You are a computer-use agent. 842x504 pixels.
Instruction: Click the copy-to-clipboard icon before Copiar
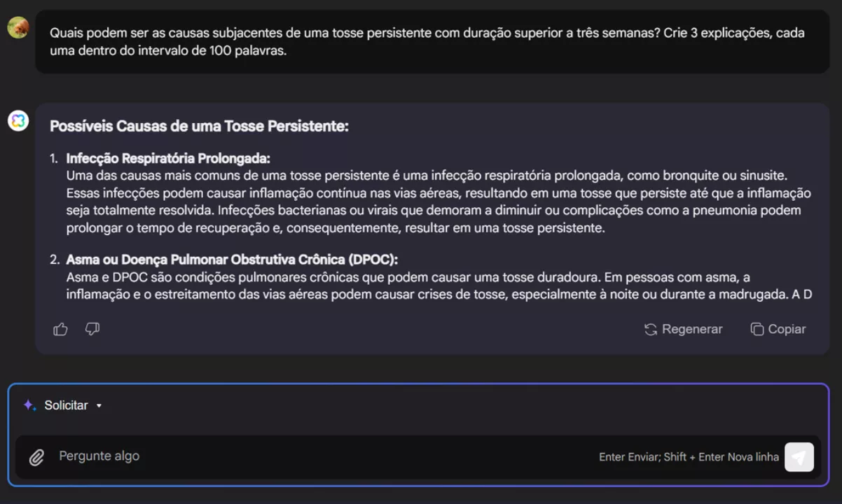click(757, 329)
